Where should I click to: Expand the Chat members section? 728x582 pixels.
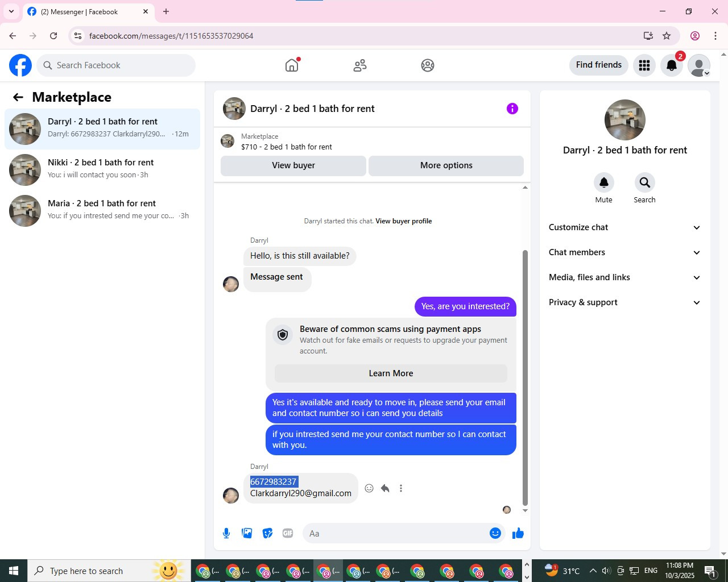click(x=624, y=252)
